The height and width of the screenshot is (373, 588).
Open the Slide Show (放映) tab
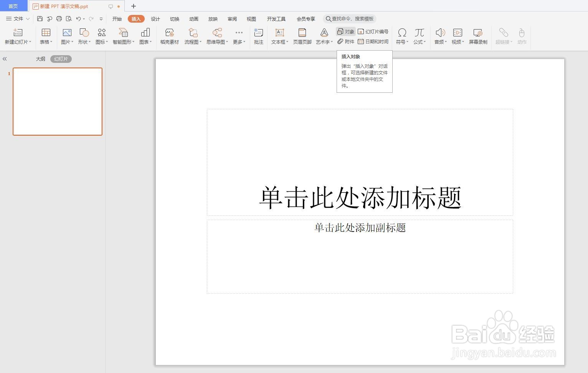(x=213, y=19)
